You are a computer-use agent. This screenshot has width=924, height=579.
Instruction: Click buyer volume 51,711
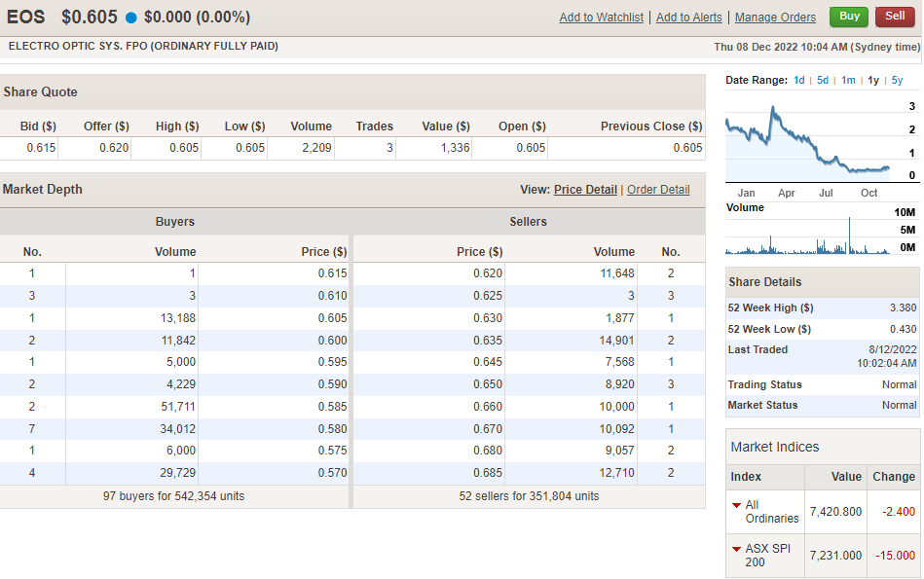click(178, 407)
